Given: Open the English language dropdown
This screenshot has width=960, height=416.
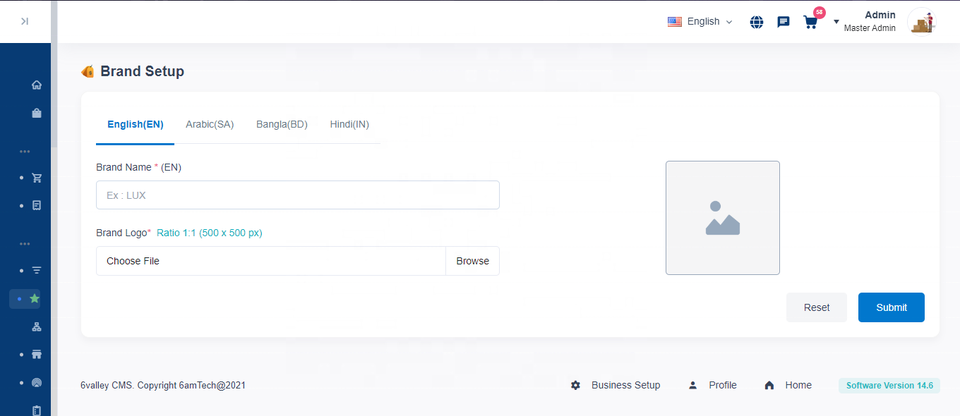Looking at the screenshot, I should [x=700, y=22].
